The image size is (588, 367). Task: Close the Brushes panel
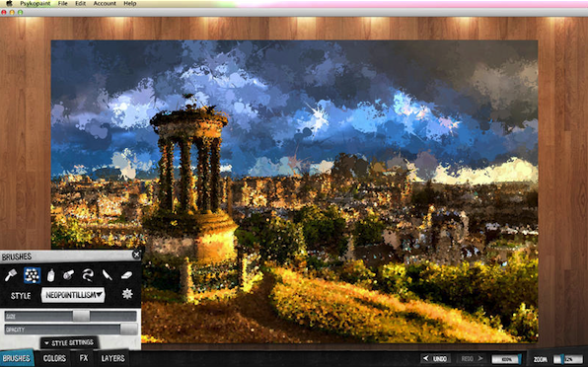pos(136,255)
